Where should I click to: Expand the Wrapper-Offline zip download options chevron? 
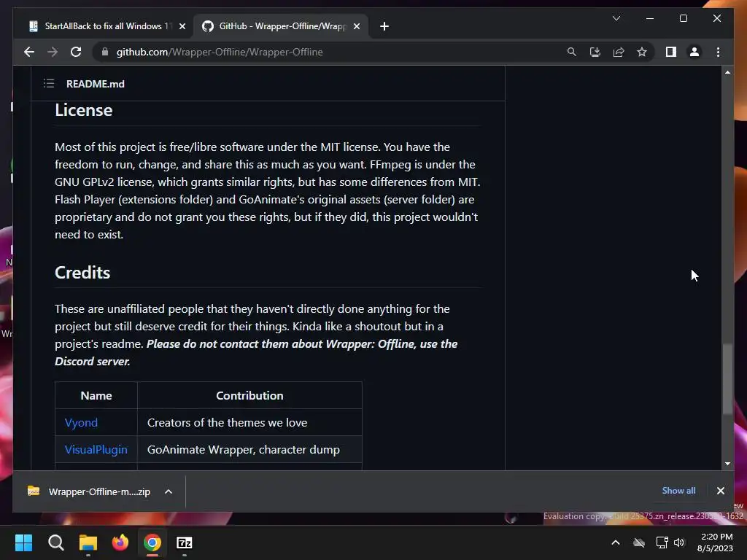[x=169, y=491]
